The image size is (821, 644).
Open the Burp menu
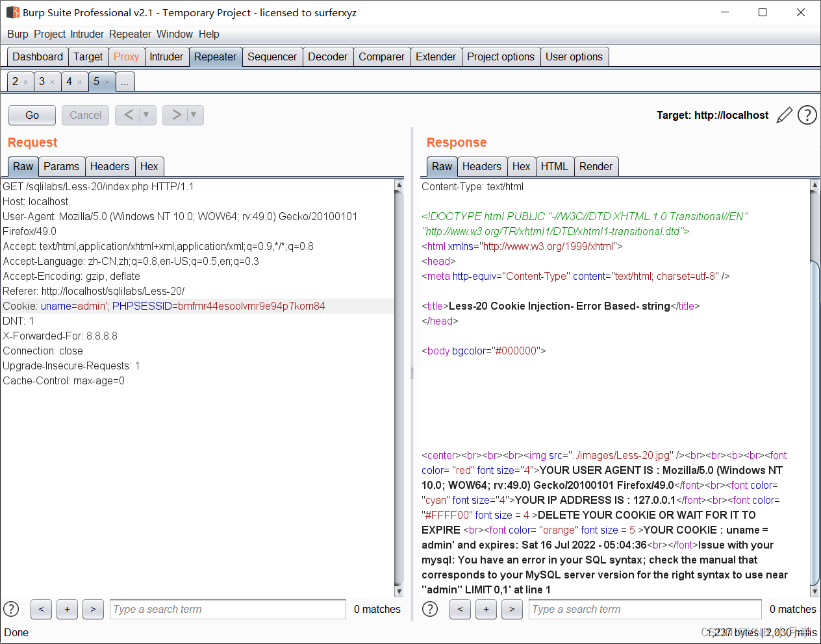tap(18, 34)
